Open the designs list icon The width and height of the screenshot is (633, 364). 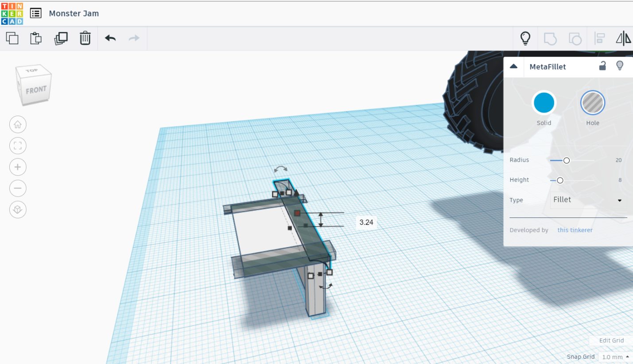[x=36, y=13]
